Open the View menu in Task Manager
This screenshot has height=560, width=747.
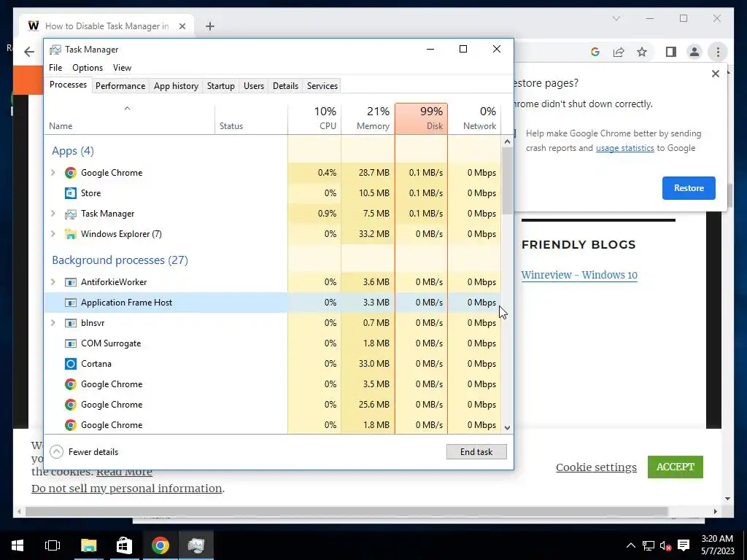(122, 68)
